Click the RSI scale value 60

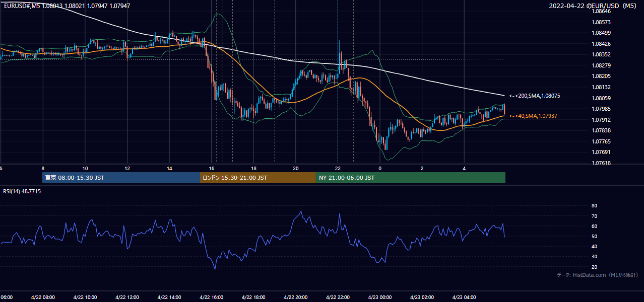pyautogui.click(x=594, y=226)
